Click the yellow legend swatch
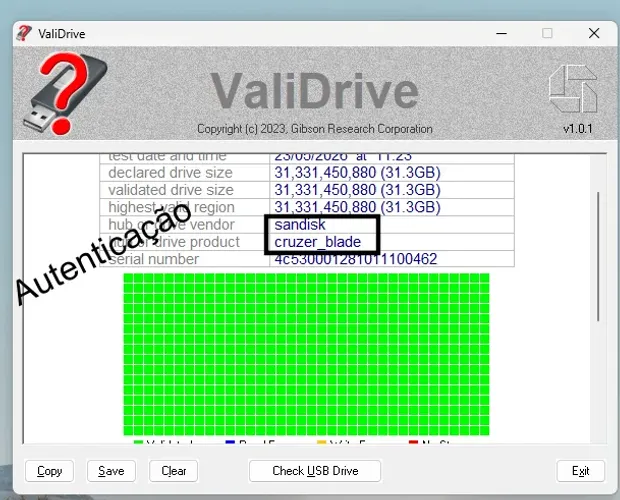 click(x=322, y=442)
